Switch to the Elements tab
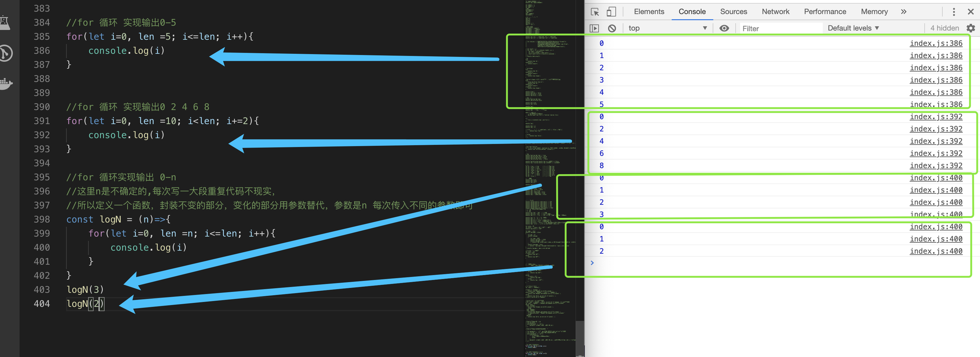 point(649,12)
